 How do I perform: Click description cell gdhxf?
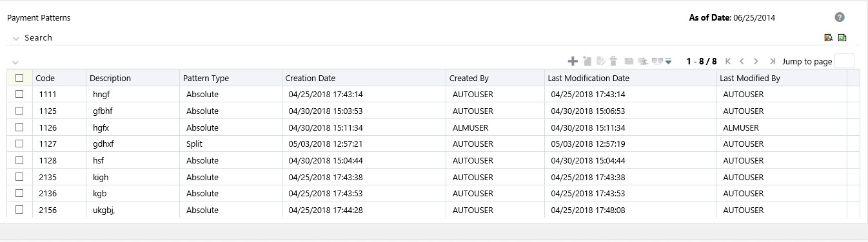point(104,144)
